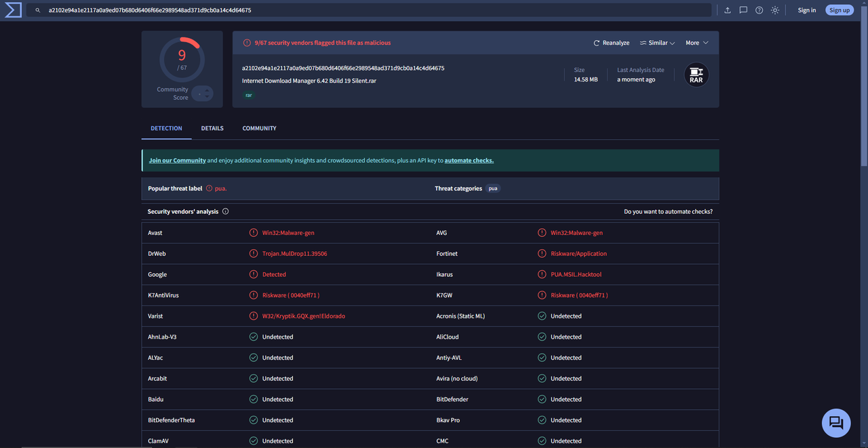868x448 pixels.
Task: Click the alert icon beside PUA.MSIL.Hacktool
Action: pyautogui.click(x=542, y=274)
